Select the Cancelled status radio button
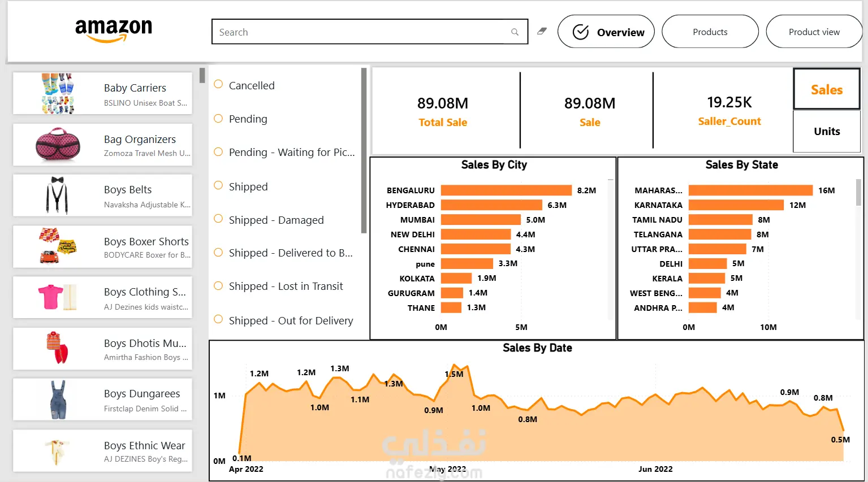 [218, 84]
